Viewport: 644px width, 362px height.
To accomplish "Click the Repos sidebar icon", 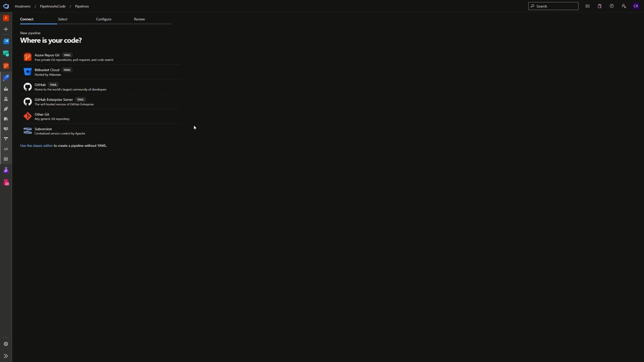I will click(x=6, y=65).
